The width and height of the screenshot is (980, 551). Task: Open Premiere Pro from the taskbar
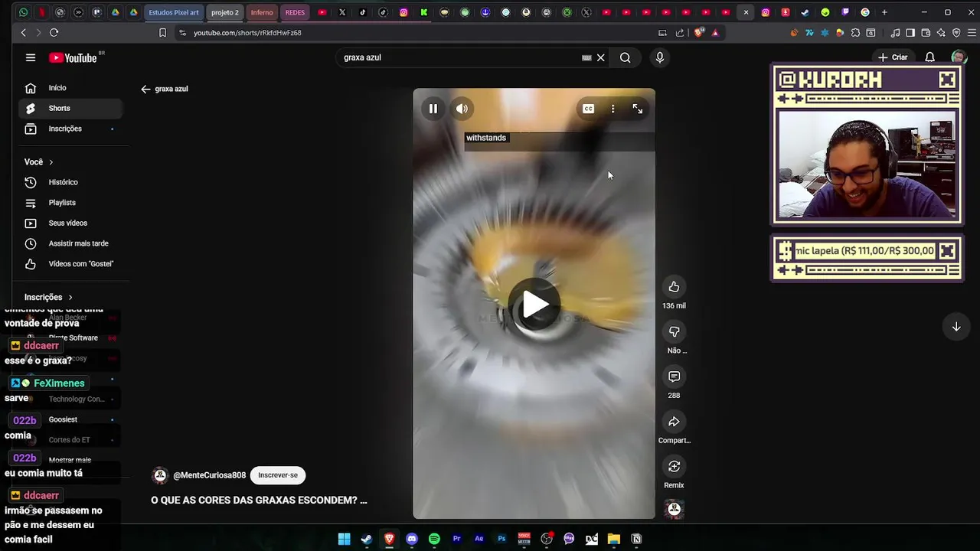point(456,539)
